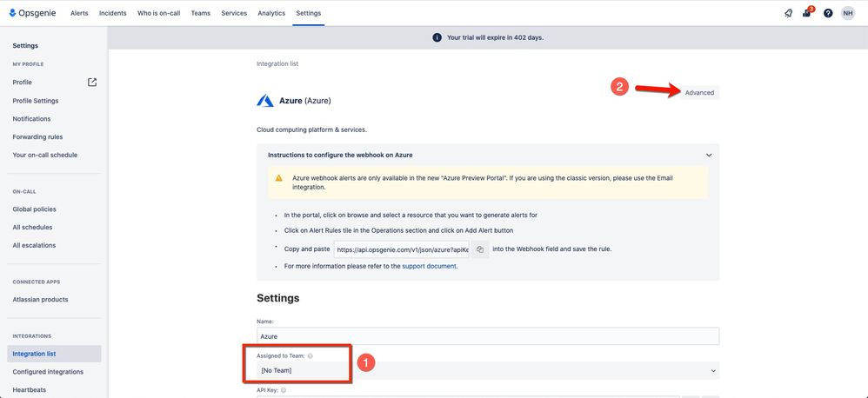This screenshot has width=868, height=398.
Task: Go to Who is on-call
Action: coord(159,13)
